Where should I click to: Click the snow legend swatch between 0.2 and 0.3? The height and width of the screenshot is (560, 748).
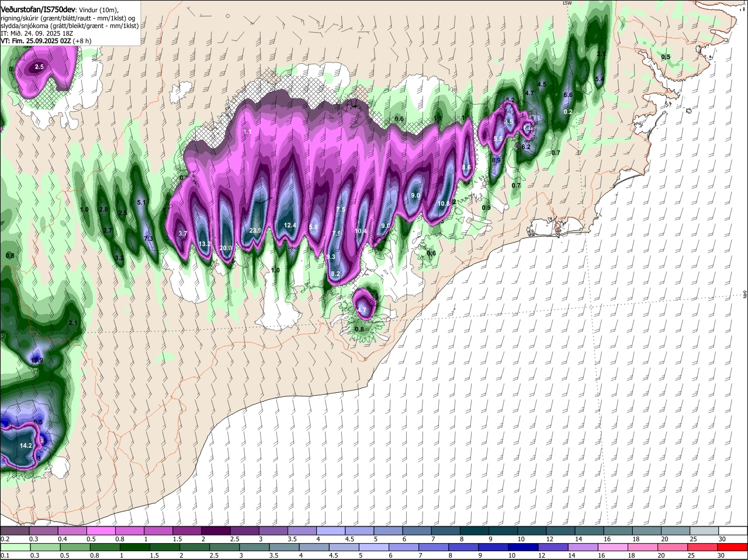click(x=15, y=531)
